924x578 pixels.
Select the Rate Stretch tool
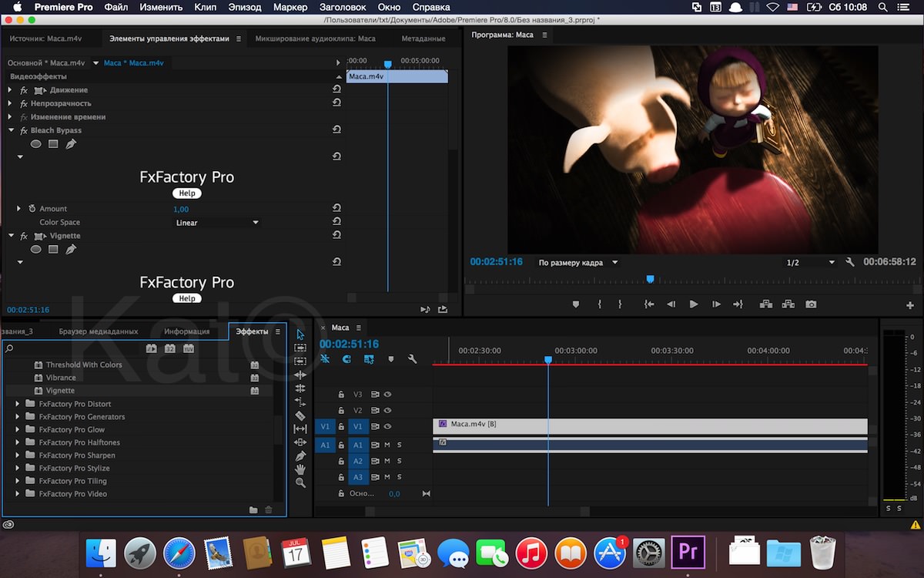coord(300,402)
